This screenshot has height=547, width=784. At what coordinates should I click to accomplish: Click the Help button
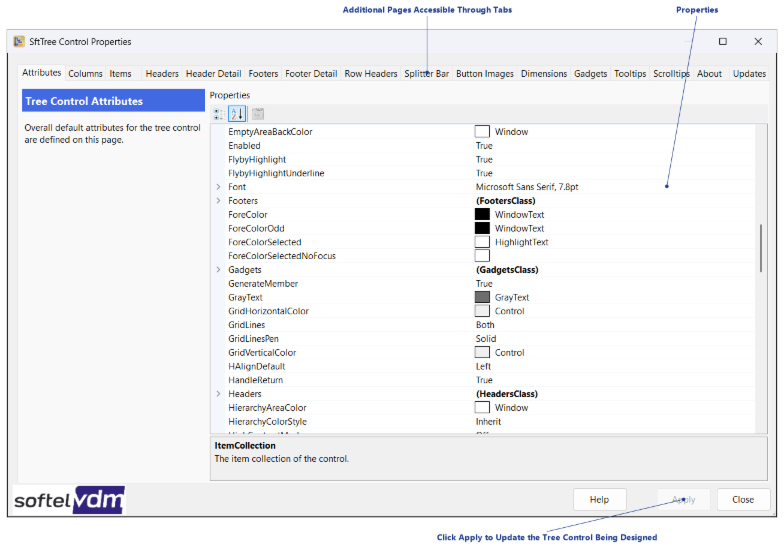(x=599, y=500)
